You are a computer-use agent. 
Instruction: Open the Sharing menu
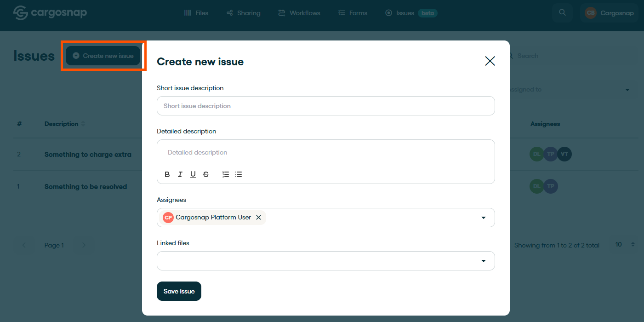[244, 13]
